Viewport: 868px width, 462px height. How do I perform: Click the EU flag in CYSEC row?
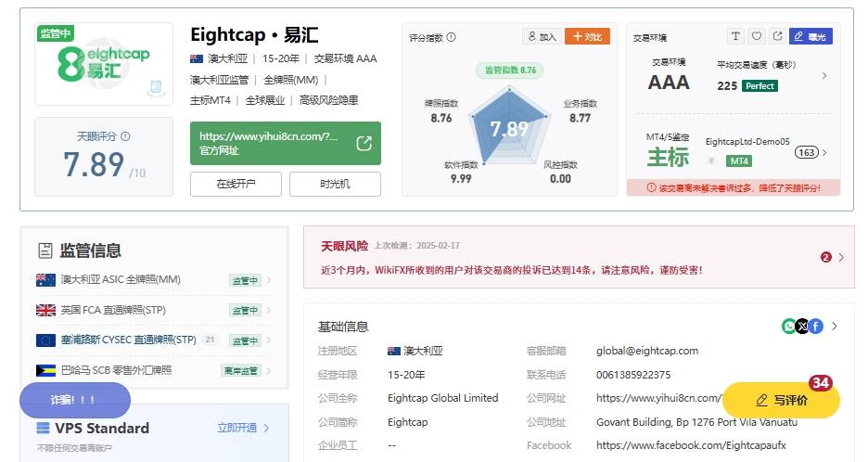[45, 340]
